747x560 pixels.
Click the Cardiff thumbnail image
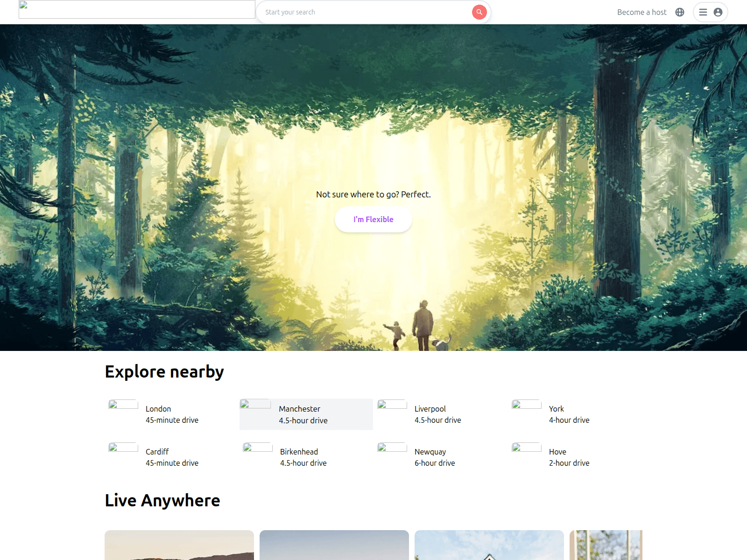click(x=123, y=448)
